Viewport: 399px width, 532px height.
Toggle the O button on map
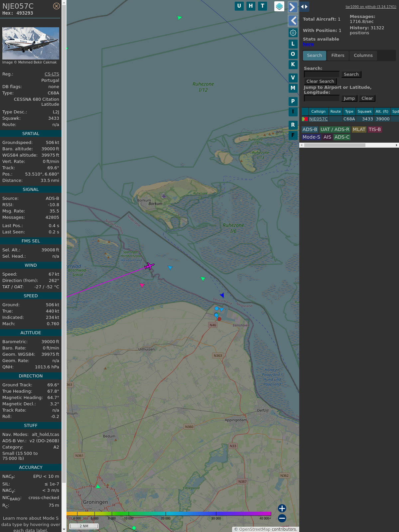tap(293, 54)
